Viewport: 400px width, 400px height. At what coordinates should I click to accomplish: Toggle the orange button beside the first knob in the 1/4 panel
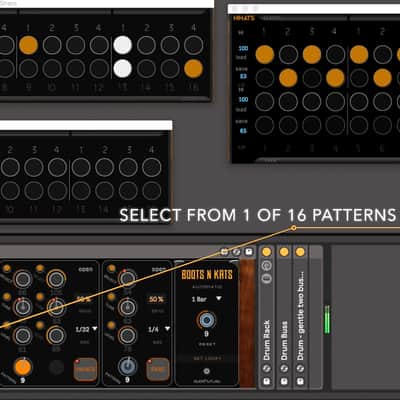coord(111,268)
